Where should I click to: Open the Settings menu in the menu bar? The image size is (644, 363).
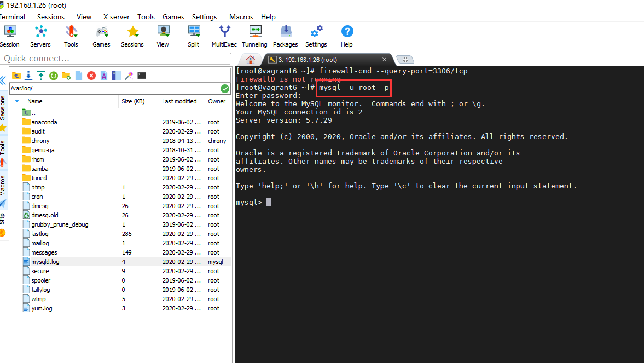click(205, 17)
